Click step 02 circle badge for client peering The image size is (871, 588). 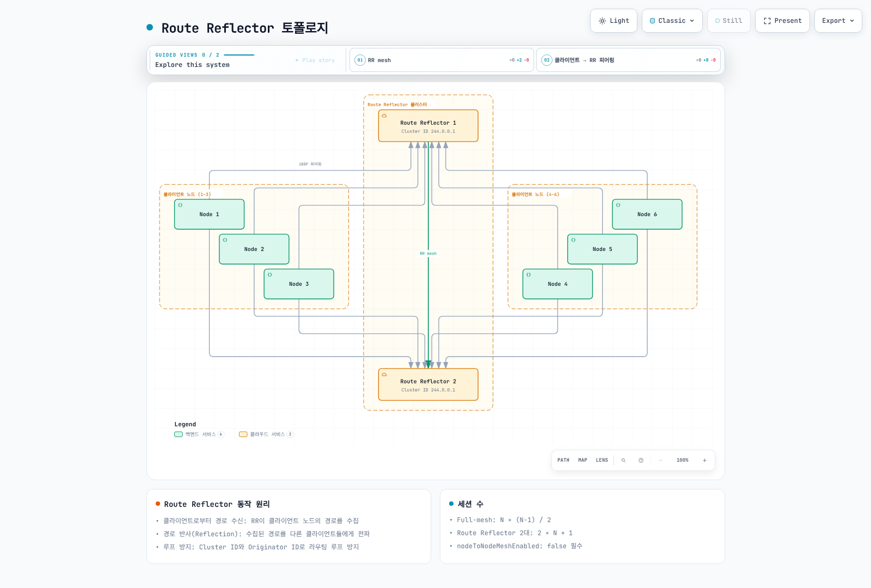pyautogui.click(x=547, y=60)
